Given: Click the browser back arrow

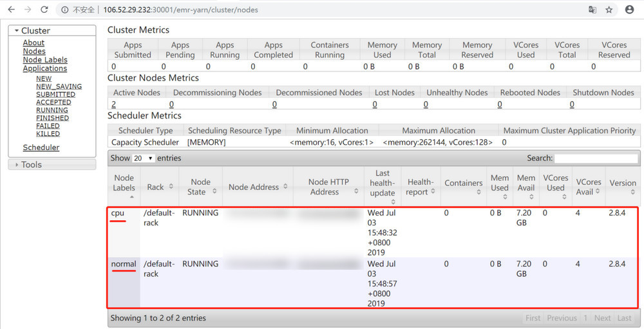Looking at the screenshot, I should pos(11,10).
